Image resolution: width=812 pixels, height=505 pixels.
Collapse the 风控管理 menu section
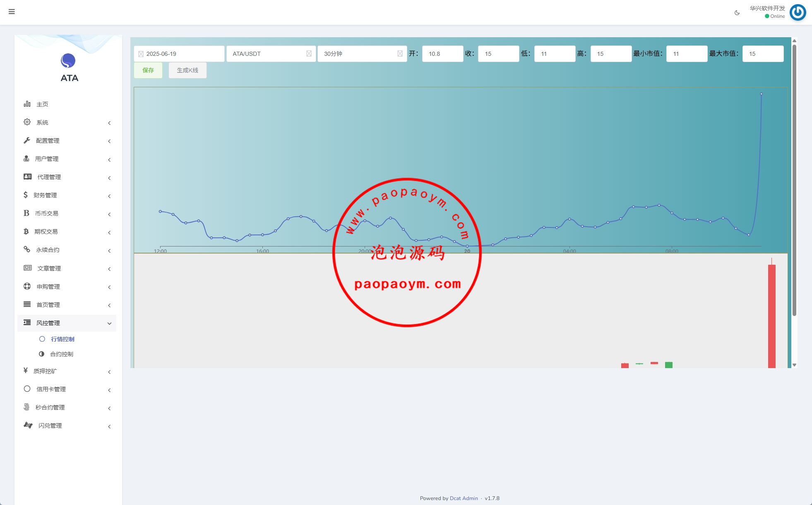109,323
